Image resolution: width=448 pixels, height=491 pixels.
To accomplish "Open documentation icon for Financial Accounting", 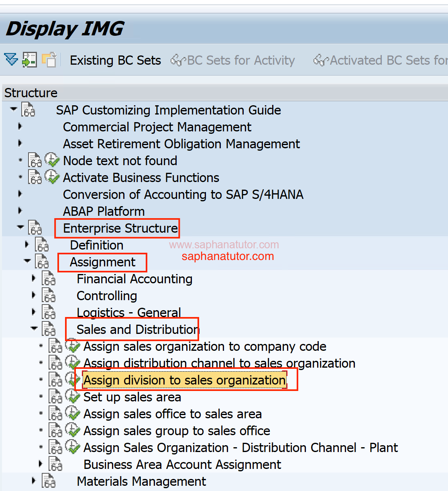I will 49,278.
